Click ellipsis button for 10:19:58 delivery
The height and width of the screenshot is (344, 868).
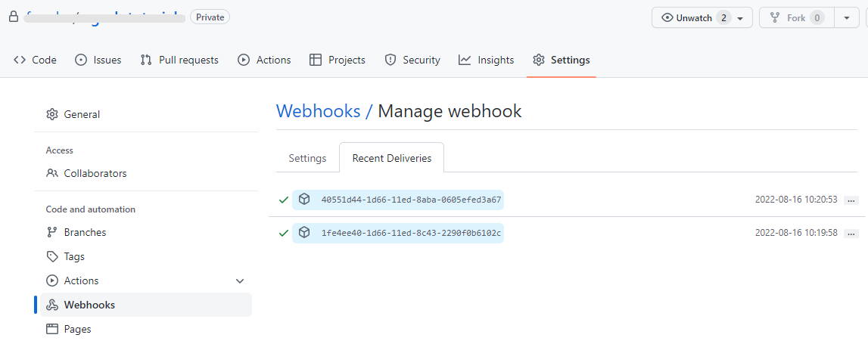click(851, 234)
